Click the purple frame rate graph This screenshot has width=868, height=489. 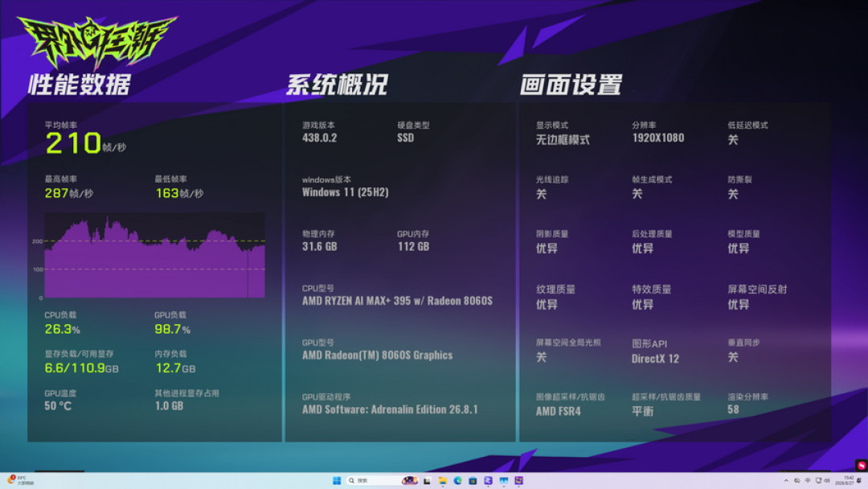(154, 255)
